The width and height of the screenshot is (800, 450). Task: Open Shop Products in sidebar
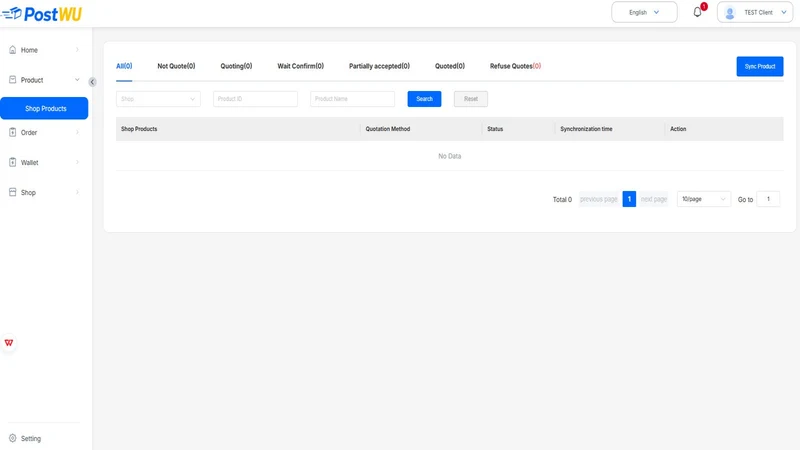coord(44,108)
